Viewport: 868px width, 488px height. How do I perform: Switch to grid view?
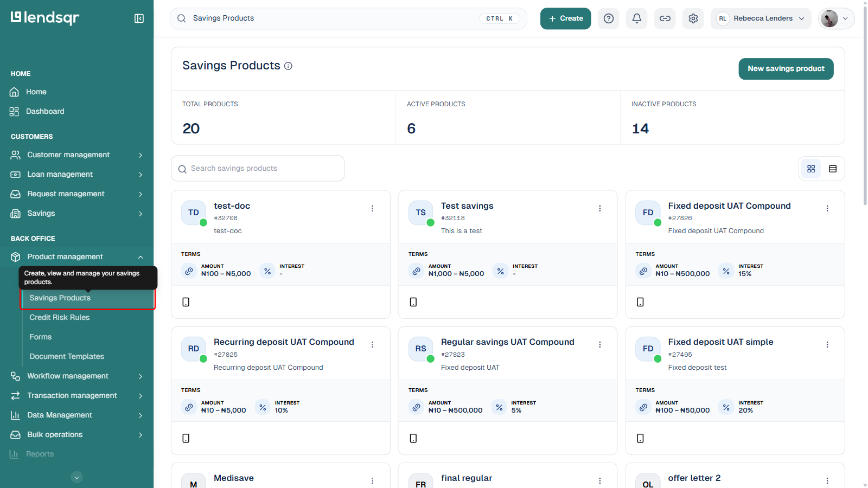[x=811, y=169]
